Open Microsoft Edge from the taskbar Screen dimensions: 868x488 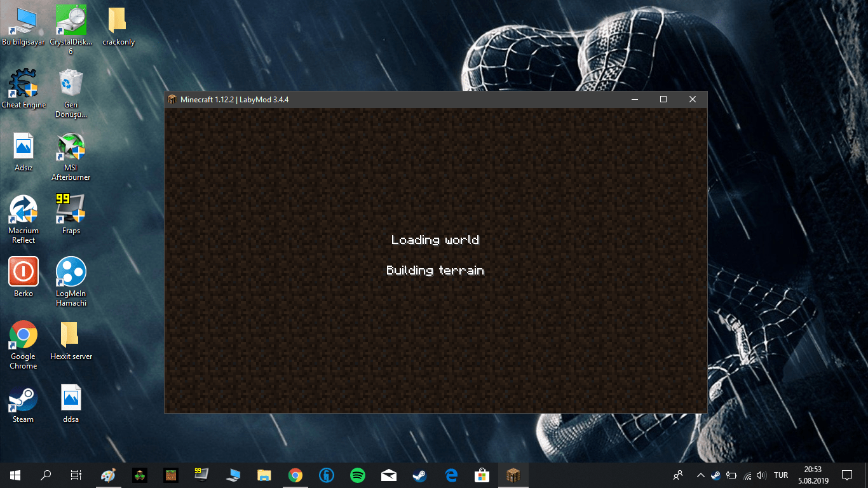(x=451, y=475)
